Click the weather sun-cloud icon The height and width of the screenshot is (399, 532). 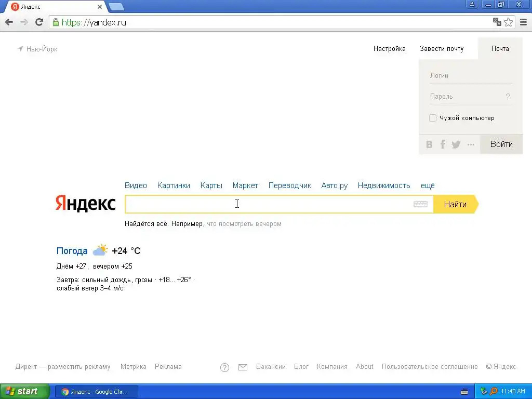100,250
